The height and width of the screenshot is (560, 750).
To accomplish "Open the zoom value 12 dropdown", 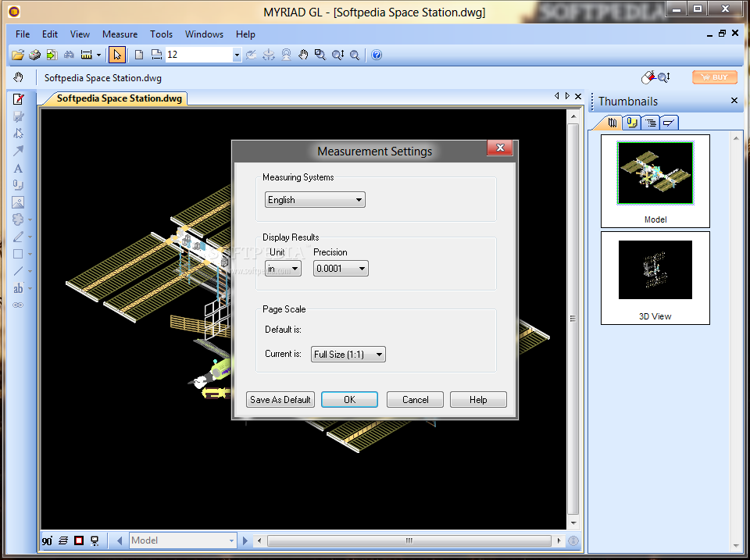I will 236,55.
